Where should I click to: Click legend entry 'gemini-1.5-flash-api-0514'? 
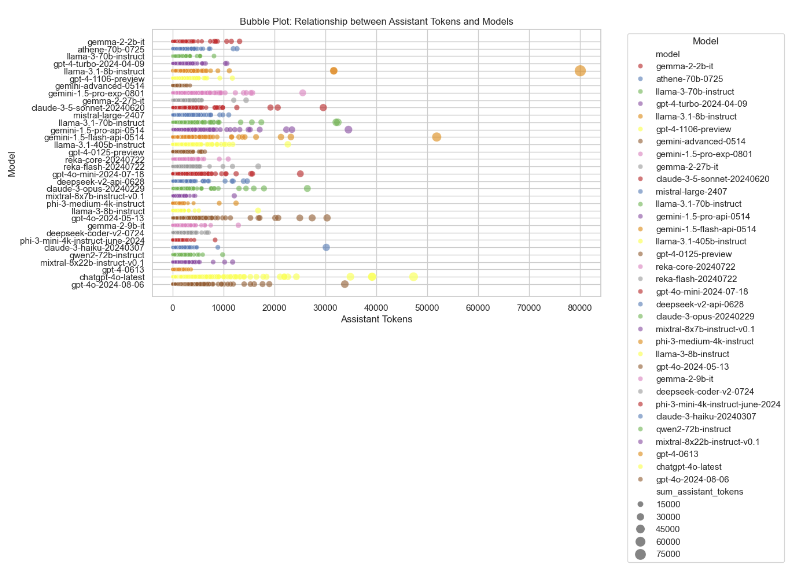[x=706, y=229]
